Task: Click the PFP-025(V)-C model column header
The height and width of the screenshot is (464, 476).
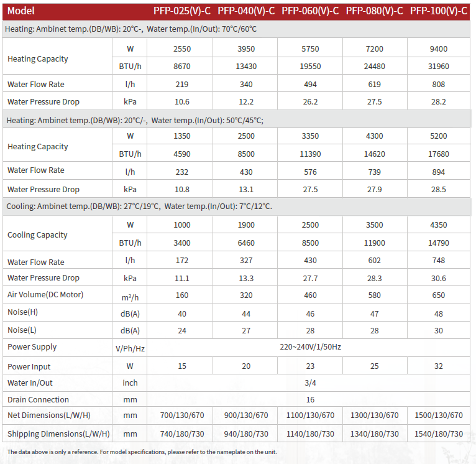Action: (182, 11)
